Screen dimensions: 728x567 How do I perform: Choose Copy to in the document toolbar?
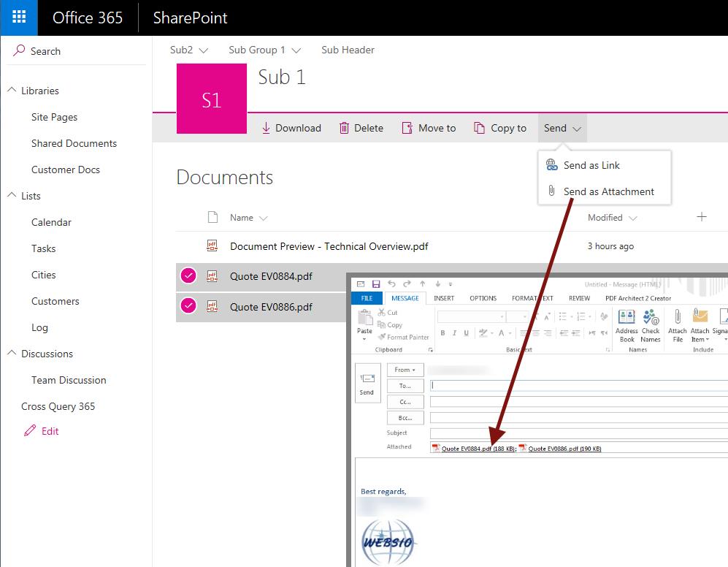coord(500,128)
